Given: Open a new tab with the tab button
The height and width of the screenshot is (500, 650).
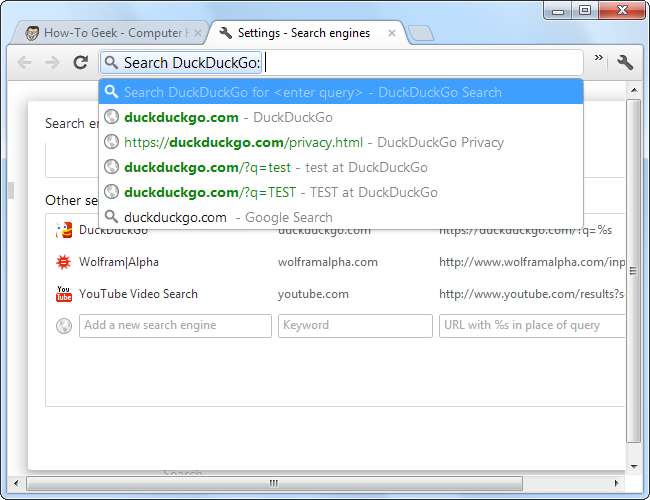Looking at the screenshot, I should tap(421, 34).
